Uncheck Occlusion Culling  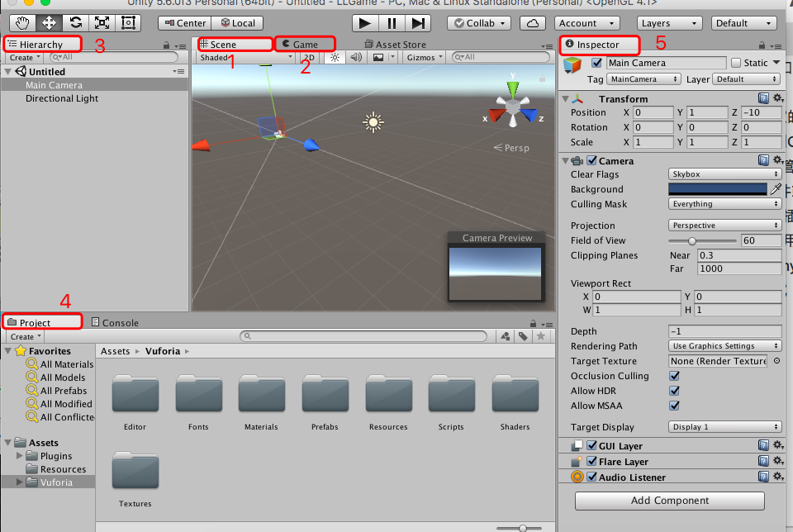click(x=674, y=376)
